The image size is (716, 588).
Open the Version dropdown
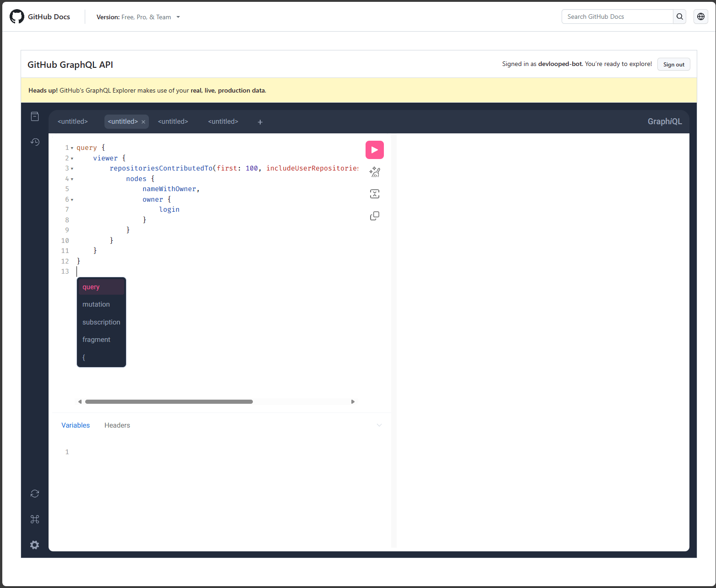coord(138,17)
